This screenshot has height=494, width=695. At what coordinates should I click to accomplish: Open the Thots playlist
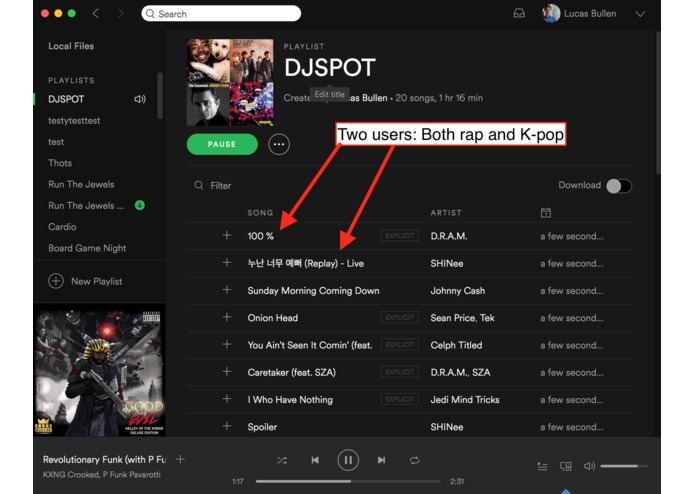pos(60,163)
